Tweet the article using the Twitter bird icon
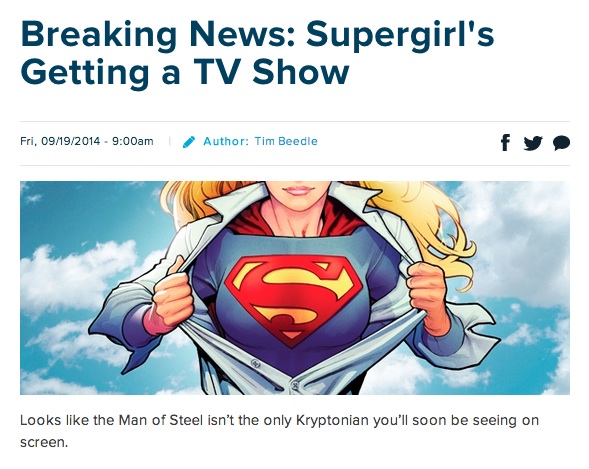The image size is (589, 469). 533,143
